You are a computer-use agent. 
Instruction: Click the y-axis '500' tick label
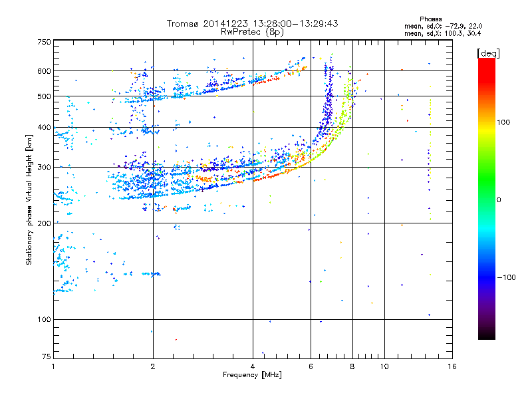click(x=44, y=96)
